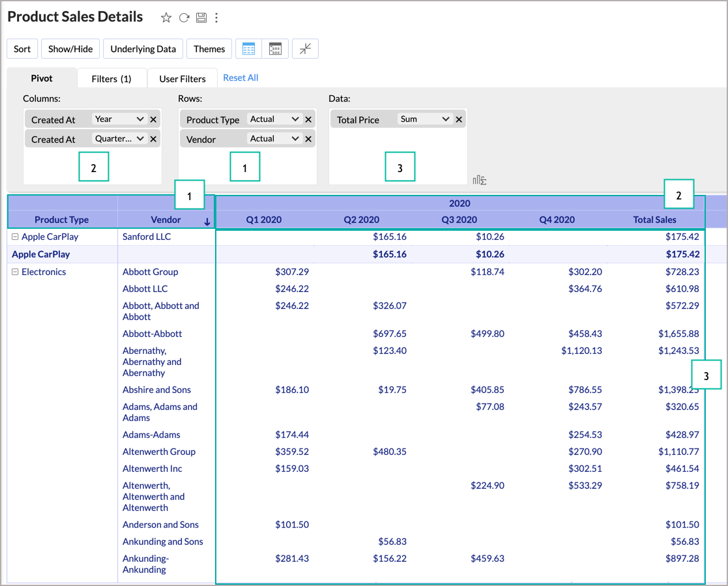Star the Product Sales Details report

(x=166, y=18)
